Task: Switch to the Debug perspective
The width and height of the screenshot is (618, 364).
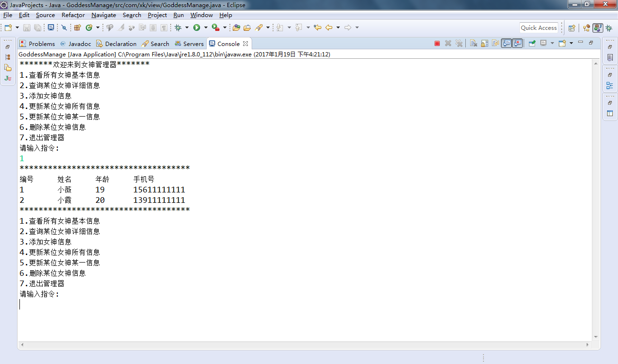Action: 609,28
